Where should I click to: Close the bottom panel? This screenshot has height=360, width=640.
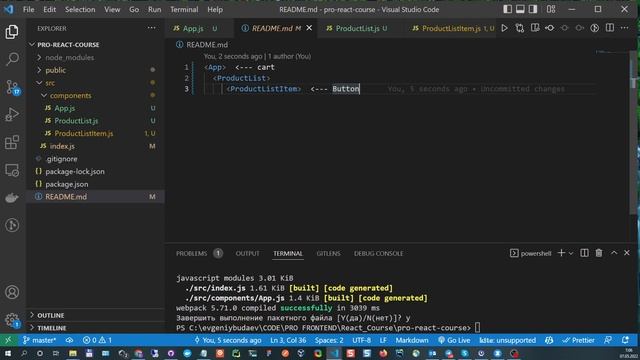pos(627,253)
